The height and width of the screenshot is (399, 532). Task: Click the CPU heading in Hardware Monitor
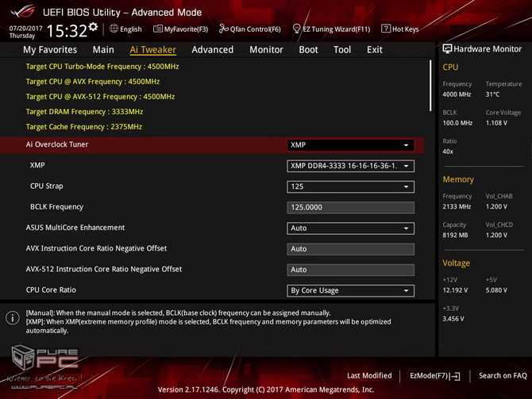point(450,67)
